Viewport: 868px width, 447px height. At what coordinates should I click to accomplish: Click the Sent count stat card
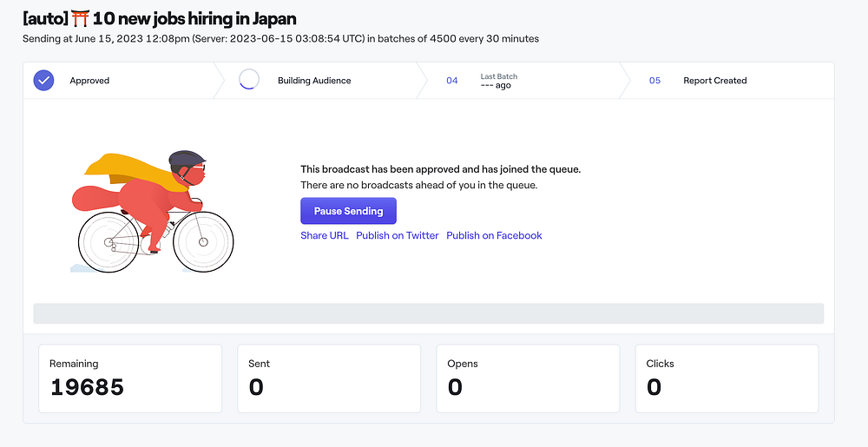329,378
